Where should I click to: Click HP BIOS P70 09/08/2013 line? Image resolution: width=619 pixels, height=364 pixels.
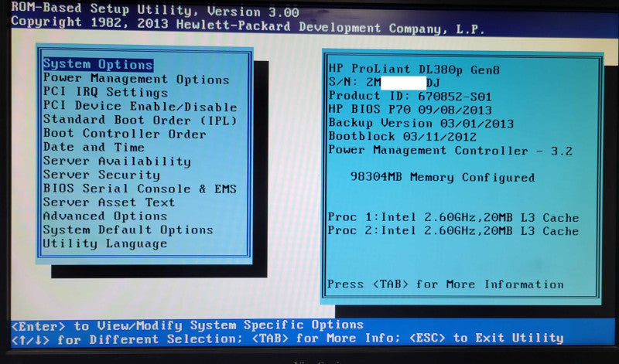(x=410, y=110)
